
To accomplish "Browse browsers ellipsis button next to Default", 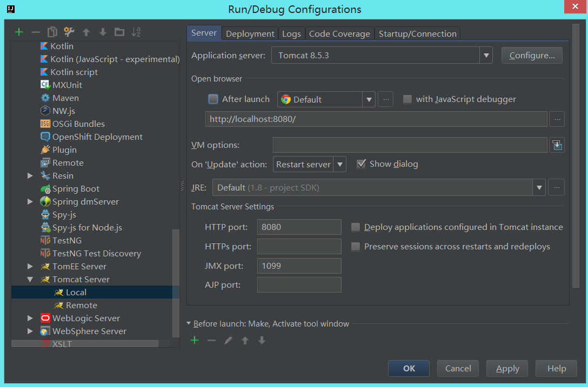I will point(385,99).
